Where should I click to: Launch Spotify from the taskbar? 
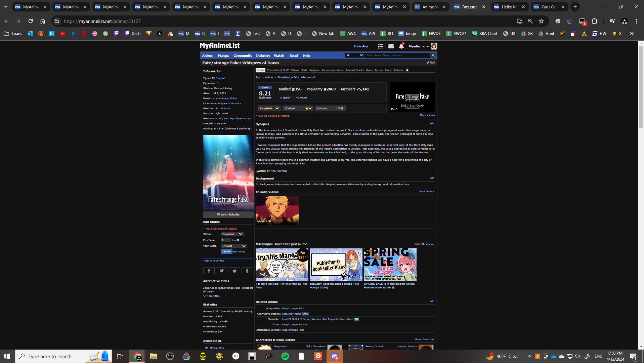coord(285,356)
